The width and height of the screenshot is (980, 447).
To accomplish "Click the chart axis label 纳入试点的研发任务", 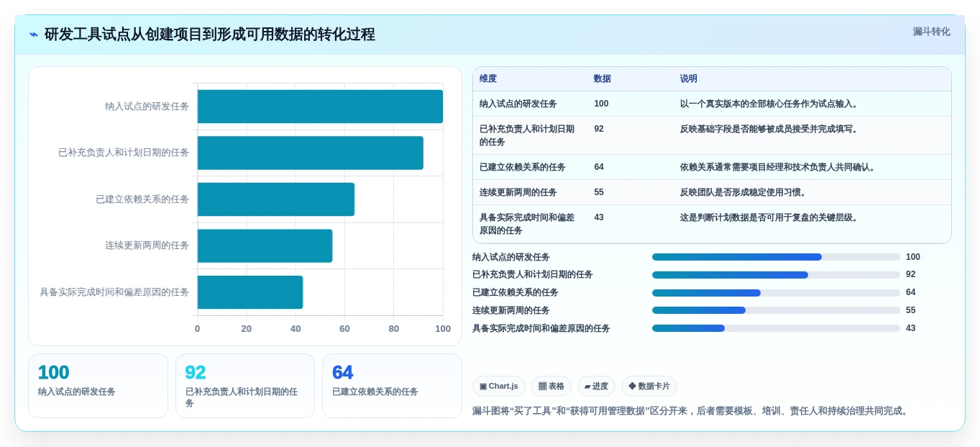I will click(x=147, y=107).
